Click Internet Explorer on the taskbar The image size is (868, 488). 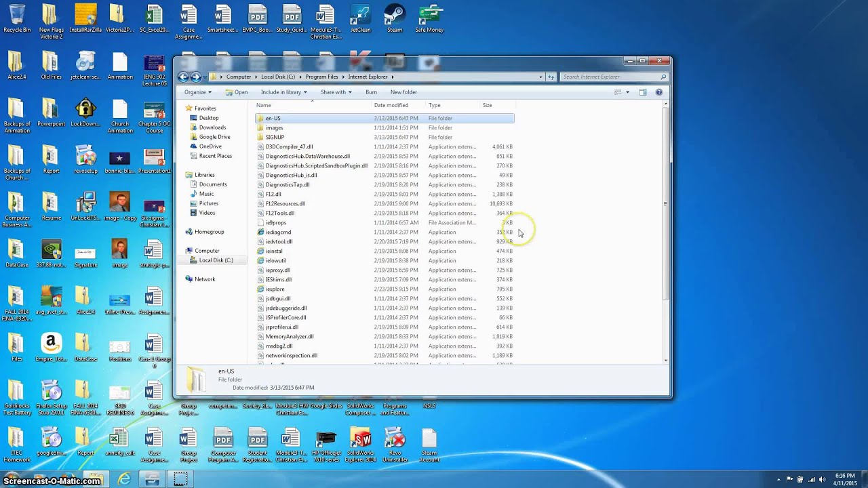pos(124,479)
